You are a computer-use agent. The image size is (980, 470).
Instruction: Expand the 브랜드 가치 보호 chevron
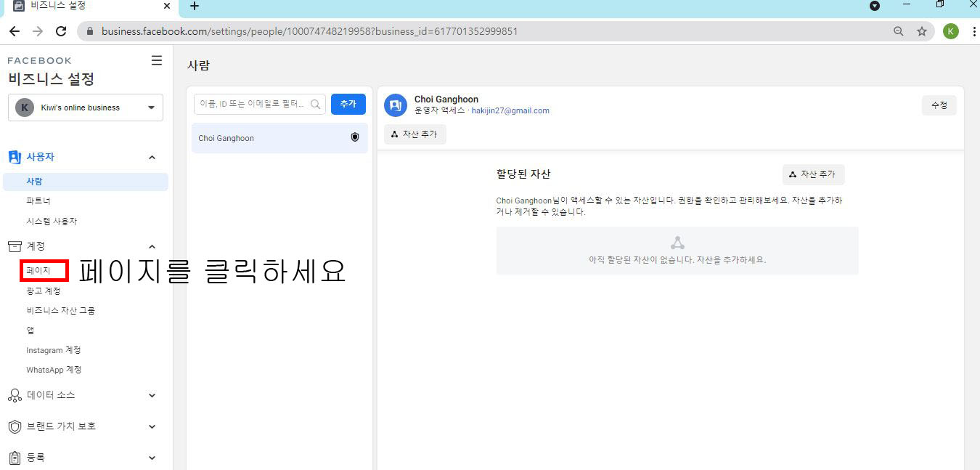click(152, 426)
